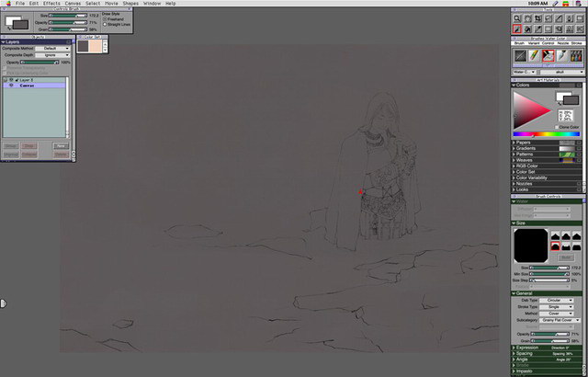Click the pencil icon in the menu bar
Screen dimensions: 588x377
tap(556, 4)
